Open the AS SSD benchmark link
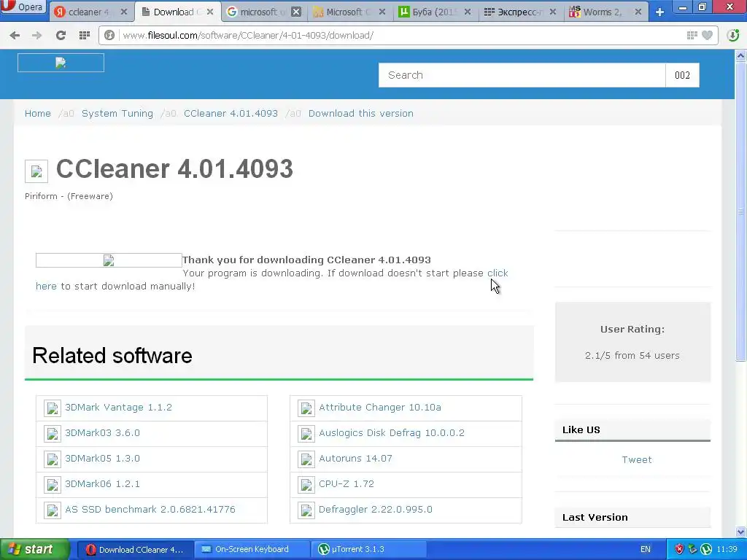 (150, 510)
